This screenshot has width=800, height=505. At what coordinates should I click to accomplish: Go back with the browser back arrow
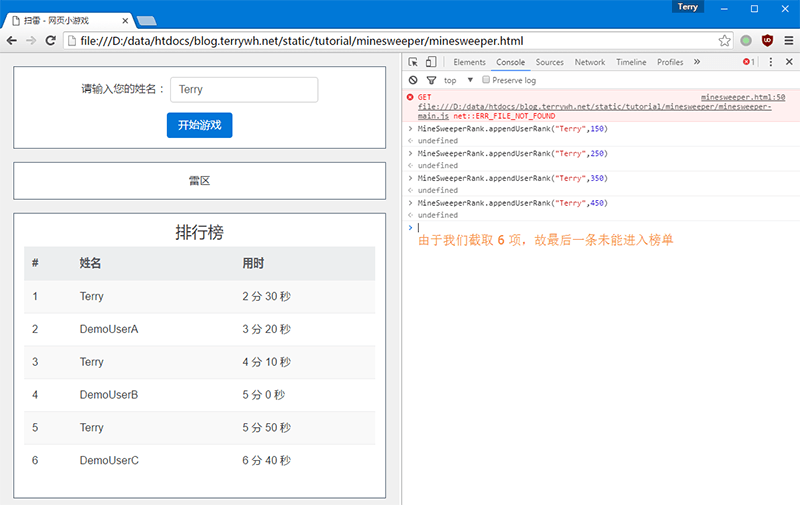tap(11, 41)
